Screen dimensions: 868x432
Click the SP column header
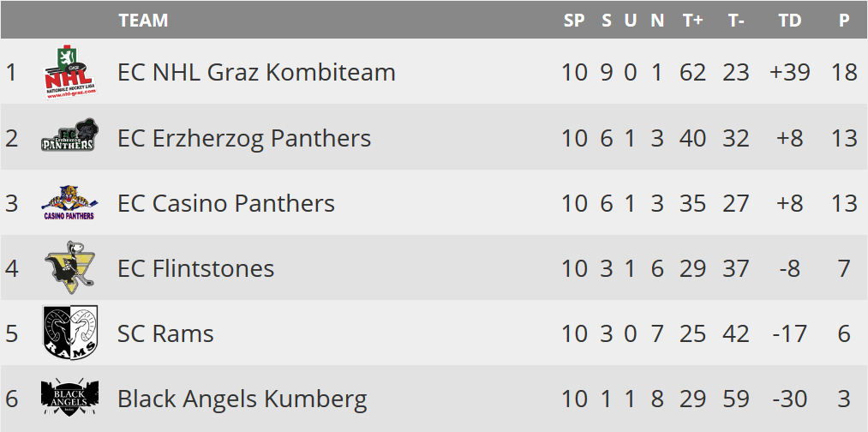pos(574,21)
